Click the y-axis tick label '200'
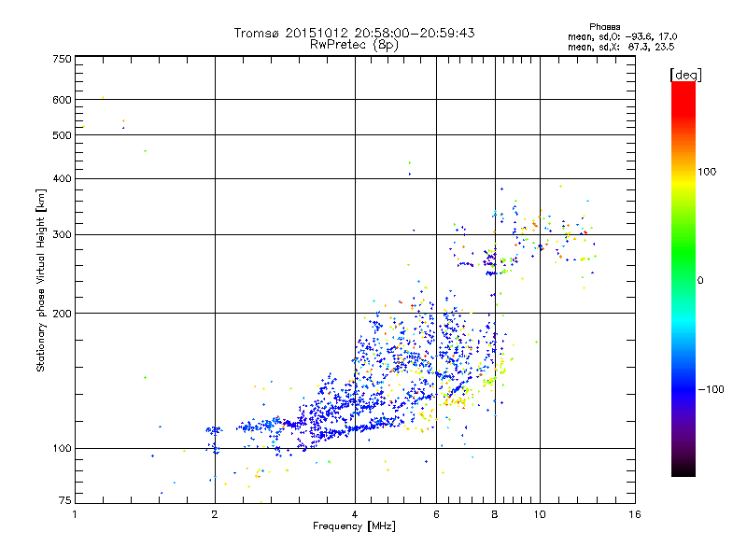 click(62, 314)
